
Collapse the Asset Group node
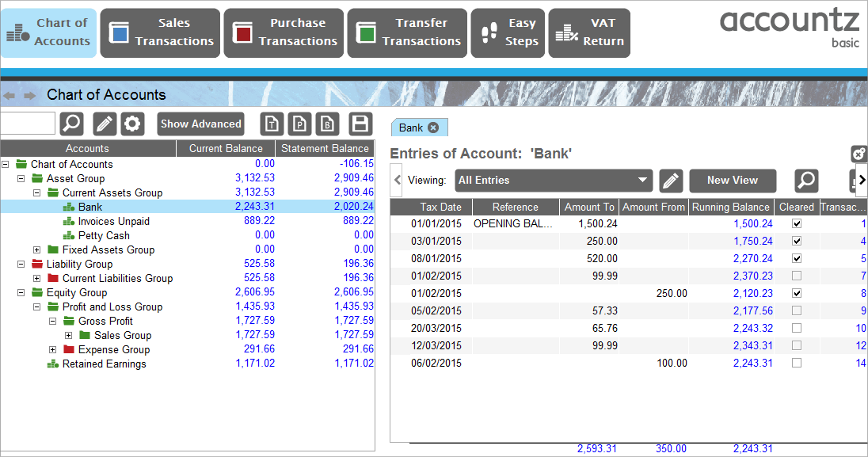click(21, 178)
